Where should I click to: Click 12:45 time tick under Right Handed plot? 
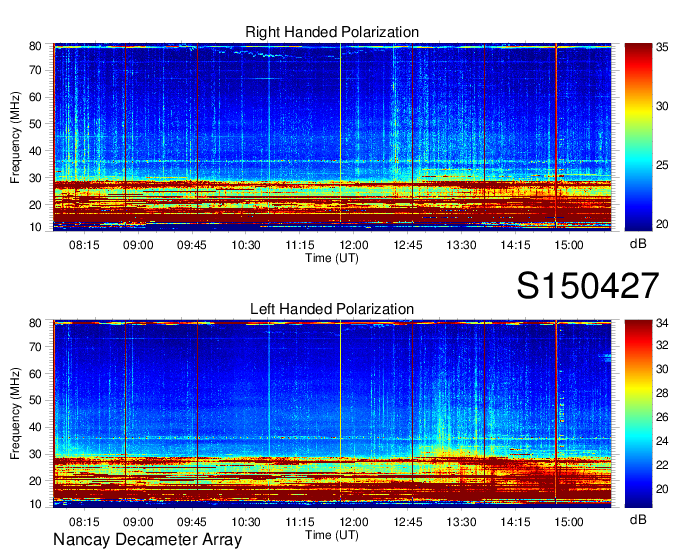tap(408, 245)
